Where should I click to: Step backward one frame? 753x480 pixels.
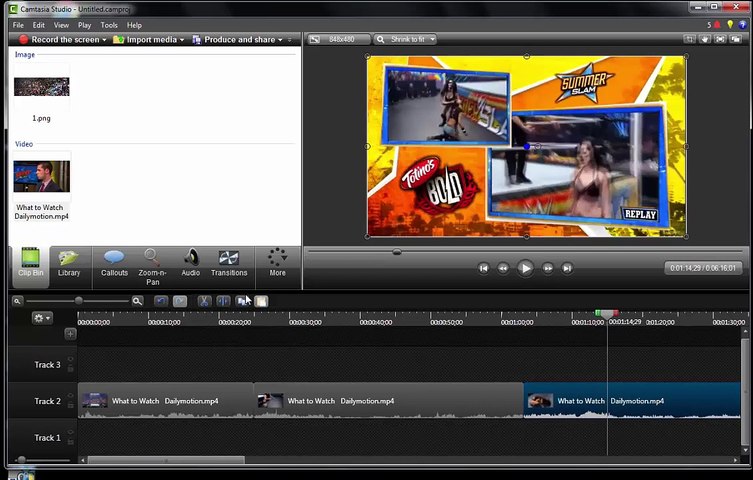503,268
